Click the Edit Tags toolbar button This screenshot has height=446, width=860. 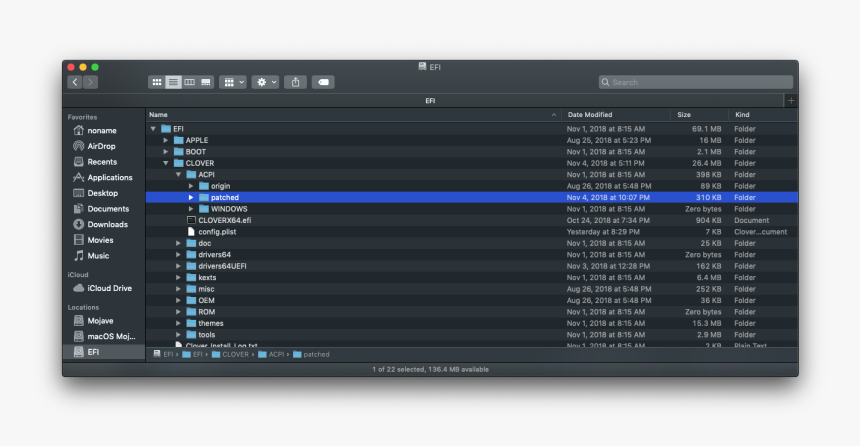tap(323, 82)
